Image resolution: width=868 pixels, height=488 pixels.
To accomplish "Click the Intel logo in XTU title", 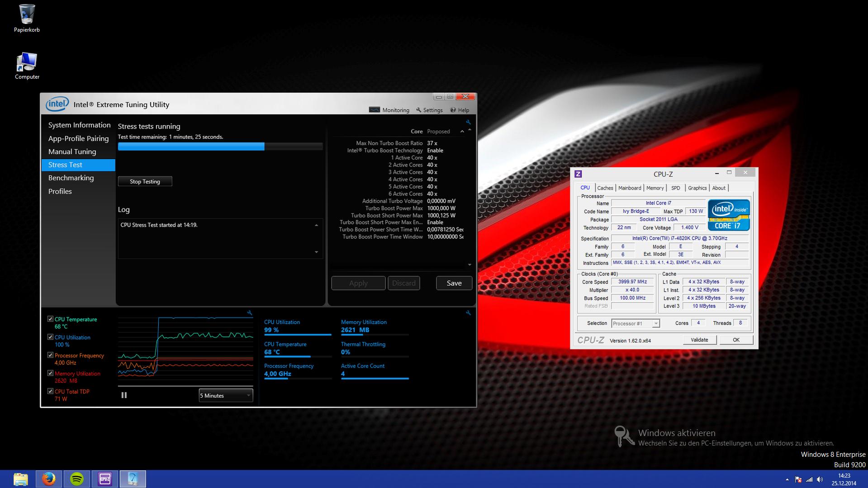I will tap(57, 104).
